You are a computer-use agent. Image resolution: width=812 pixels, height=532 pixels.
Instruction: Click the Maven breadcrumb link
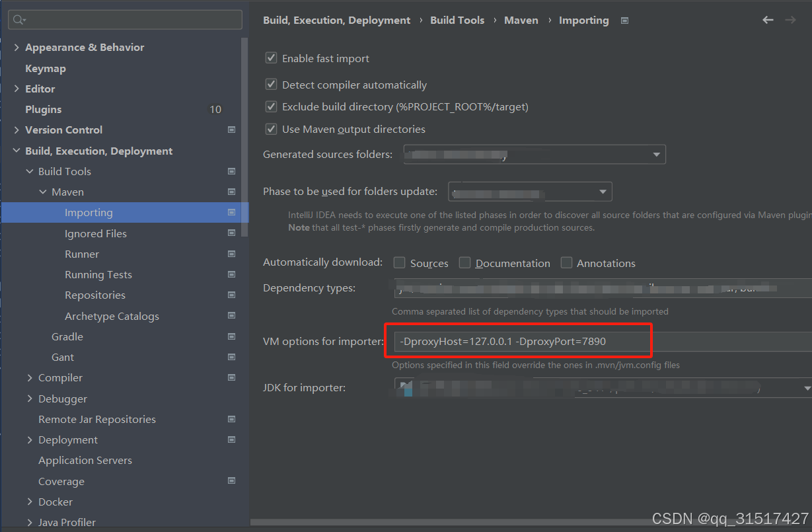tap(521, 20)
